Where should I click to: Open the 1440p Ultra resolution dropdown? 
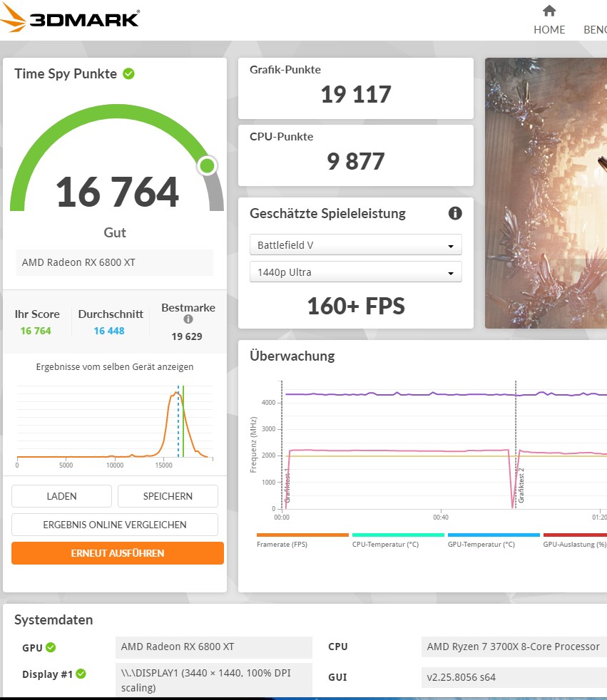[x=355, y=272]
